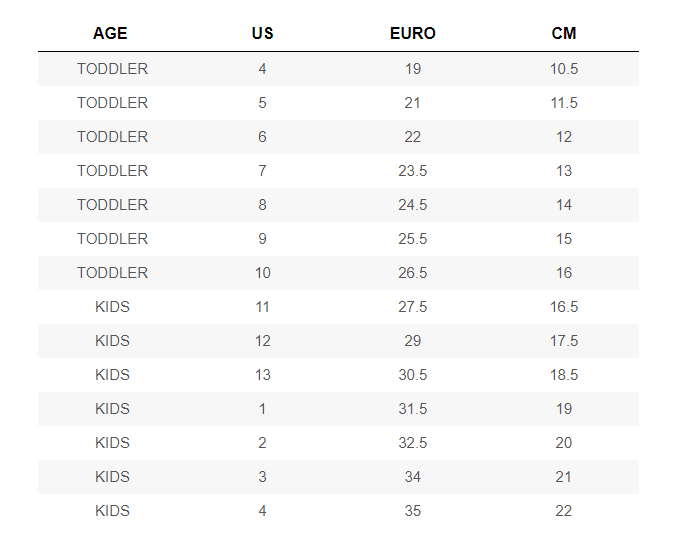Select the EURO size 30.5 cell
Screen dimensions: 676x558
point(413,375)
